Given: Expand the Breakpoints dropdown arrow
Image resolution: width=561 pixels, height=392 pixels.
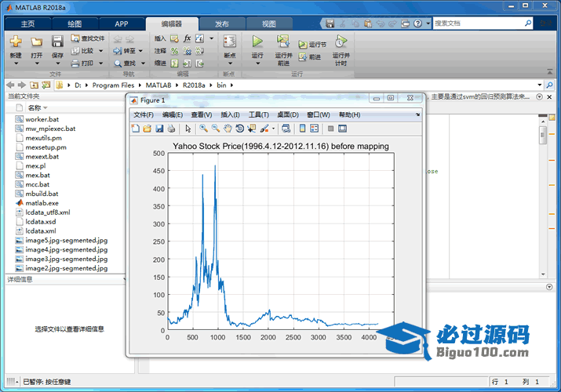Looking at the screenshot, I should point(230,64).
